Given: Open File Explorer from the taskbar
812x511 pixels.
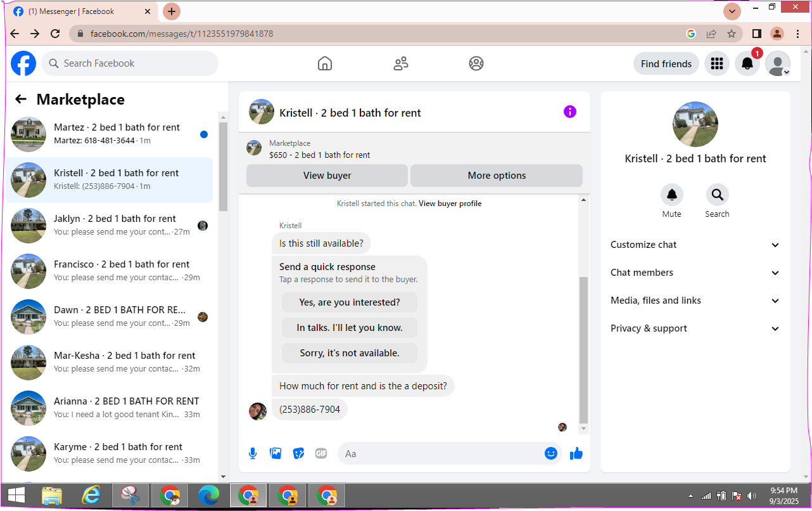Looking at the screenshot, I should coord(52,495).
